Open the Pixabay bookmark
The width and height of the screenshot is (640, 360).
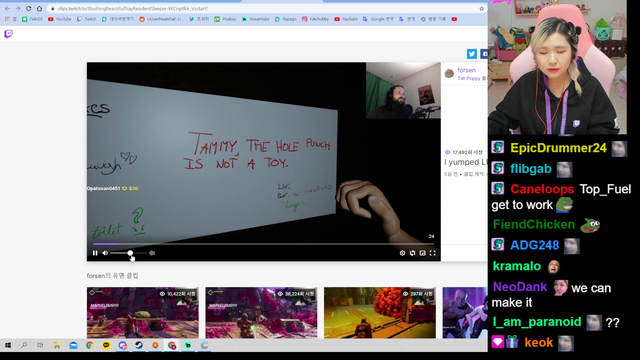pos(225,19)
